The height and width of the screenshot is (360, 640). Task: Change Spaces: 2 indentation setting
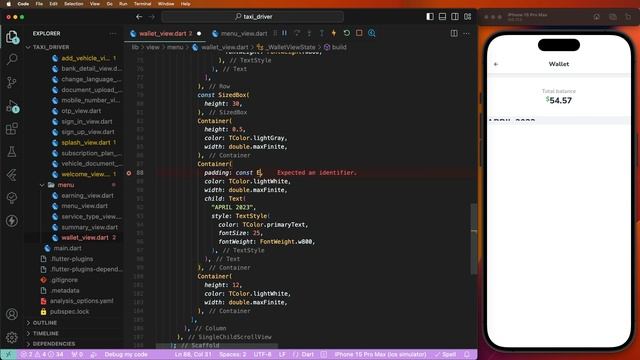pos(233,354)
